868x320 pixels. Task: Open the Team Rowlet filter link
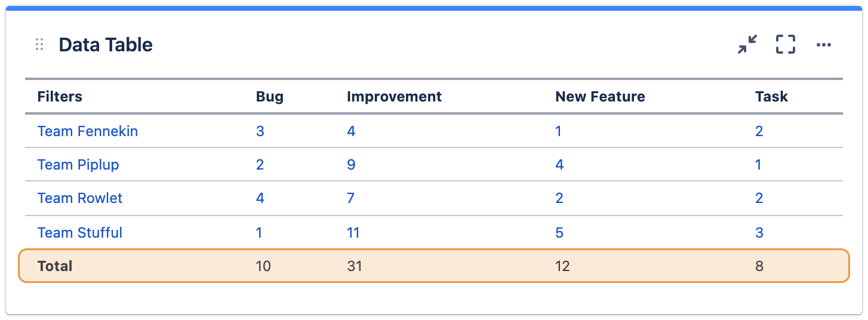[x=80, y=198]
